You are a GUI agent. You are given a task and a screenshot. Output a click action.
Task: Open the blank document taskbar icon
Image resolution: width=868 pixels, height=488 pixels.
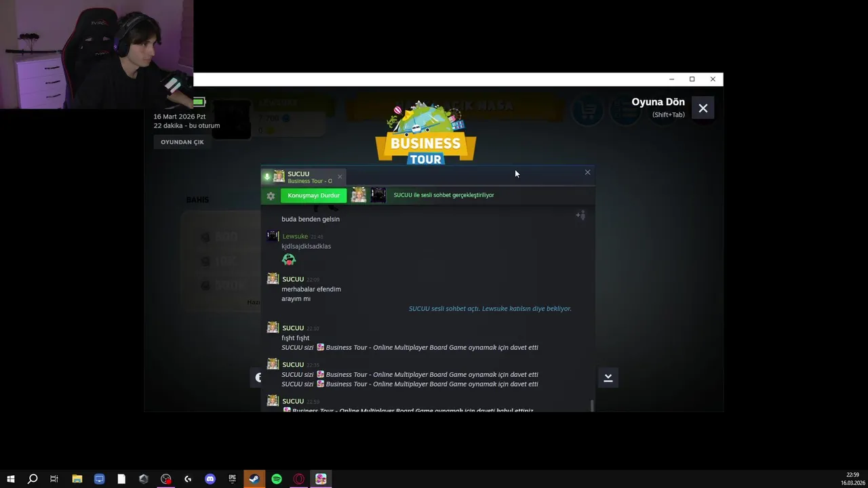[x=121, y=479]
